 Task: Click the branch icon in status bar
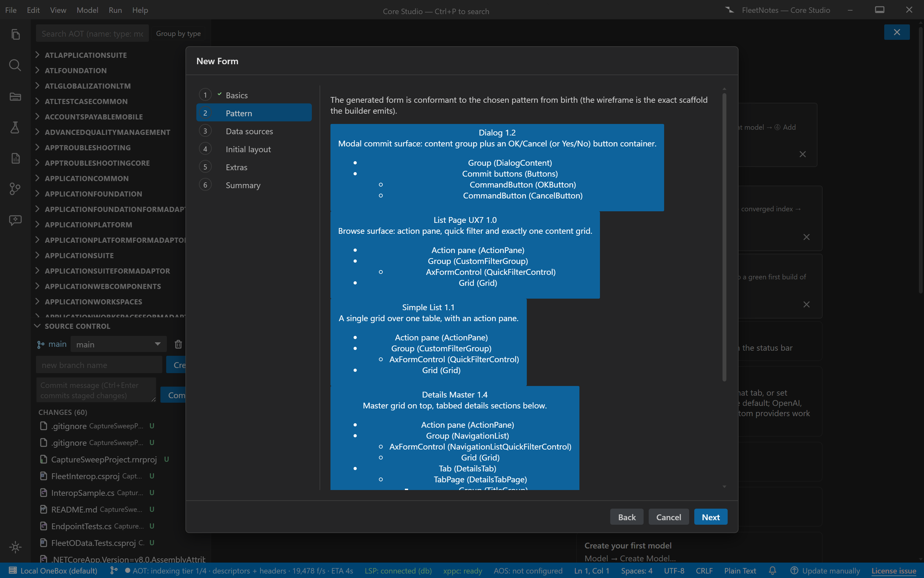click(114, 570)
